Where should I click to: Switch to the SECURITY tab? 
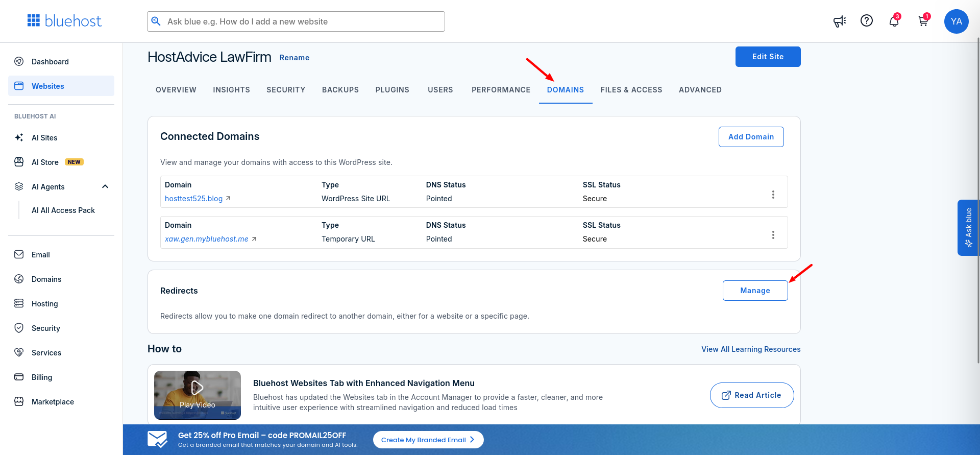(286, 90)
